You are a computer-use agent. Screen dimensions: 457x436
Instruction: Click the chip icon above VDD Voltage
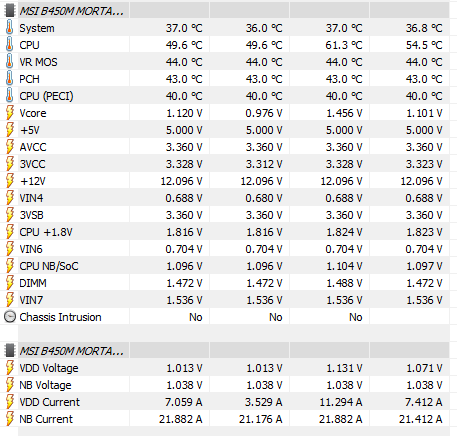coord(10,351)
